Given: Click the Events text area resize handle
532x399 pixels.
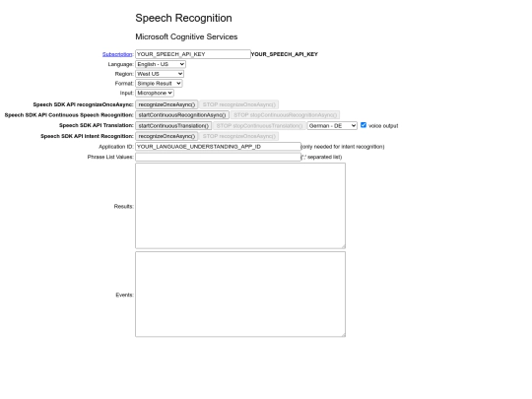Looking at the screenshot, I should click(x=343, y=335).
